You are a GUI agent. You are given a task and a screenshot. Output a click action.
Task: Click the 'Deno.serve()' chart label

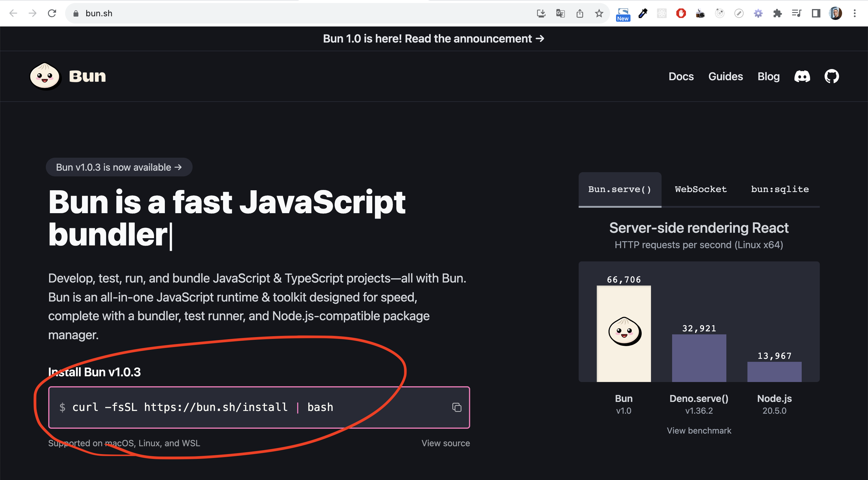(x=699, y=398)
